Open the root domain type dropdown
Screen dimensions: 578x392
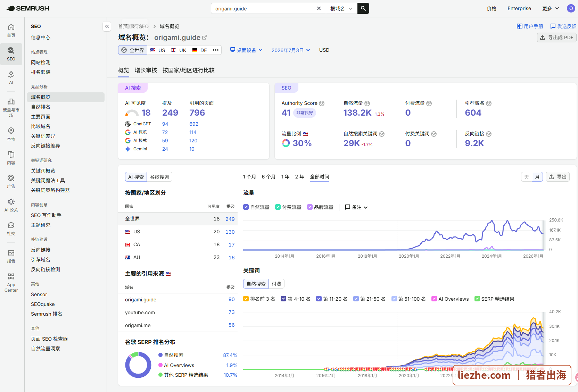click(341, 8)
